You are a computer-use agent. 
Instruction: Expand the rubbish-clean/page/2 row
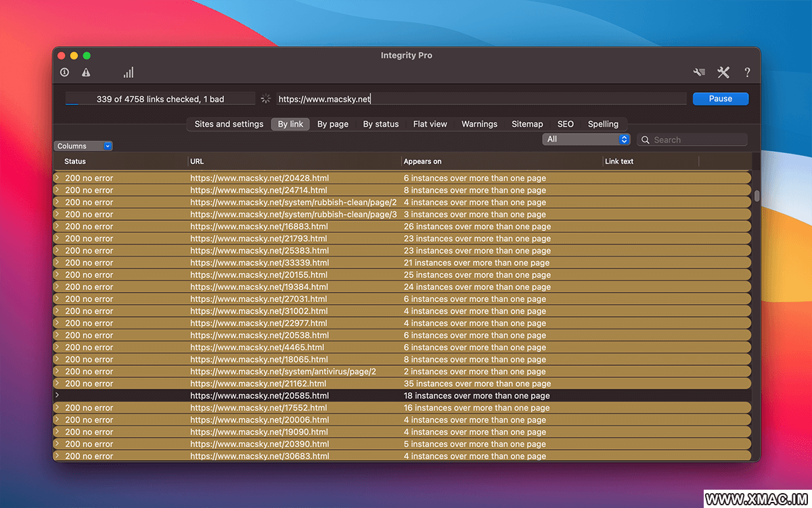[x=58, y=203]
